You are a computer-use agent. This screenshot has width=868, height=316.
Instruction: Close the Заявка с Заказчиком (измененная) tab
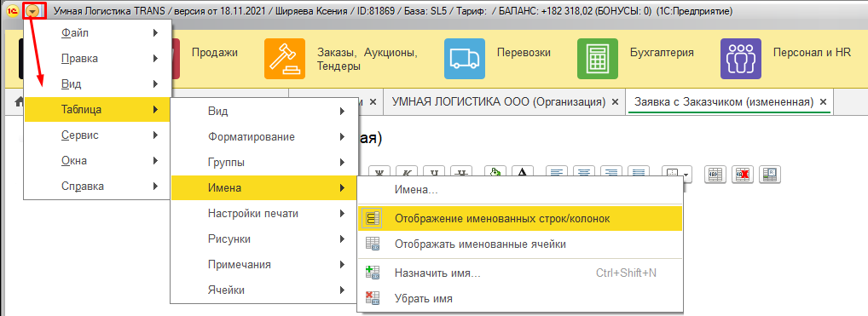pos(823,102)
